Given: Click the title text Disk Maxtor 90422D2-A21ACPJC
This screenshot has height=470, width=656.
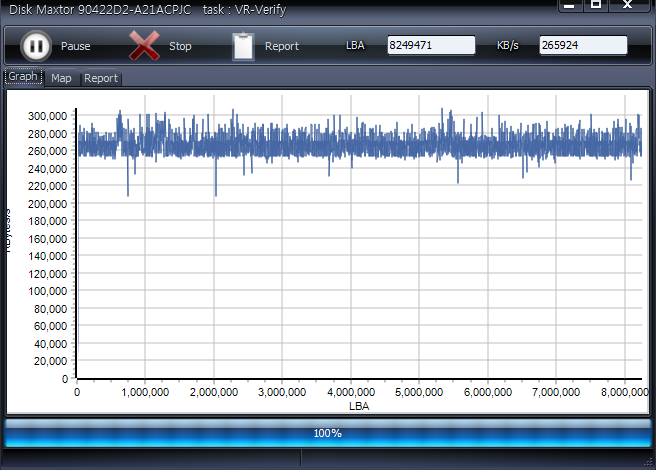Looking at the screenshot, I should click(100, 10).
